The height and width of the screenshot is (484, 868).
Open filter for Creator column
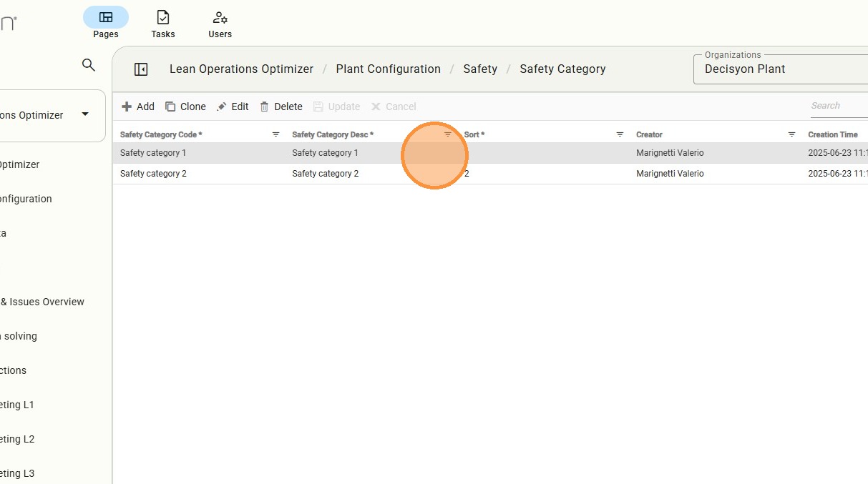791,134
